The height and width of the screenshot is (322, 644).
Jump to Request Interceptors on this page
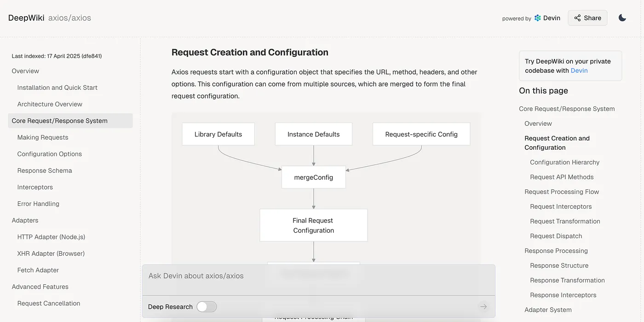[x=561, y=206]
